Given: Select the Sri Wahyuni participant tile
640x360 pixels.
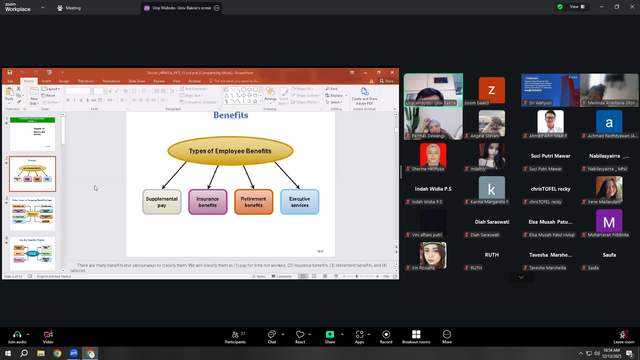Looking at the screenshot, I should (550, 90).
